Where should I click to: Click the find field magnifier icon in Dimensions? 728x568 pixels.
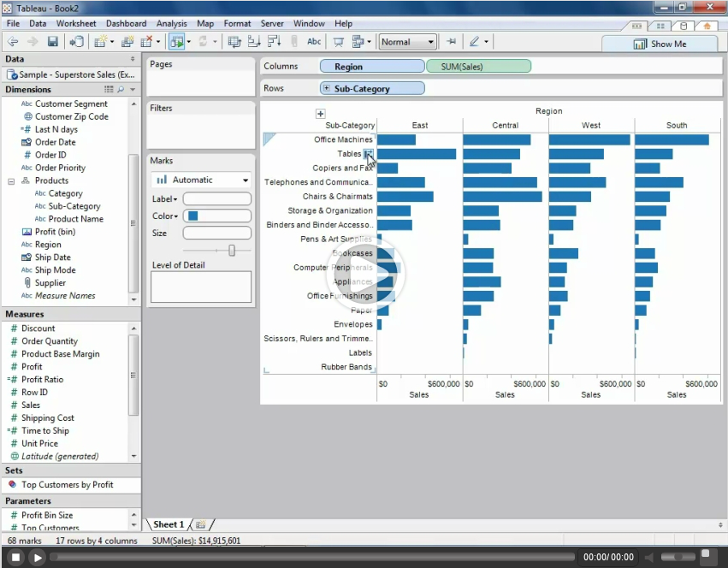(121, 89)
